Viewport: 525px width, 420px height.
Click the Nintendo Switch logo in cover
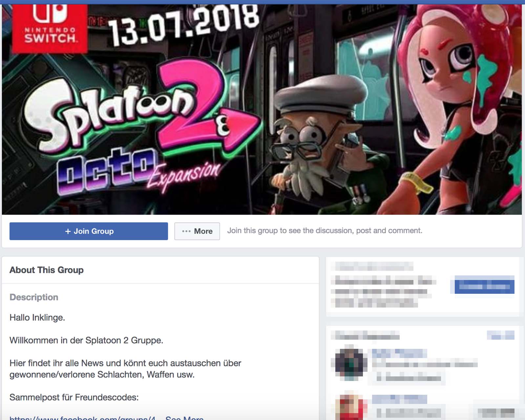pos(50,28)
